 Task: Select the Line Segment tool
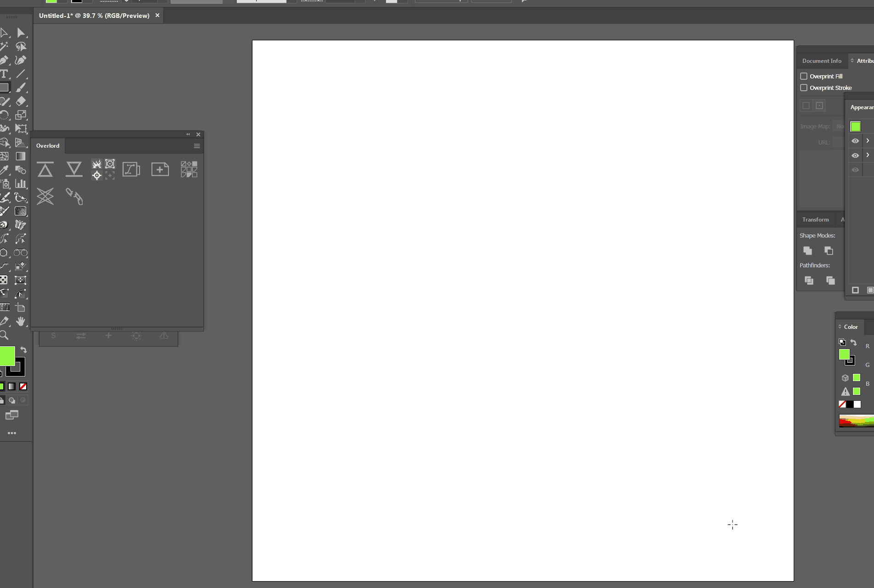[x=21, y=74]
